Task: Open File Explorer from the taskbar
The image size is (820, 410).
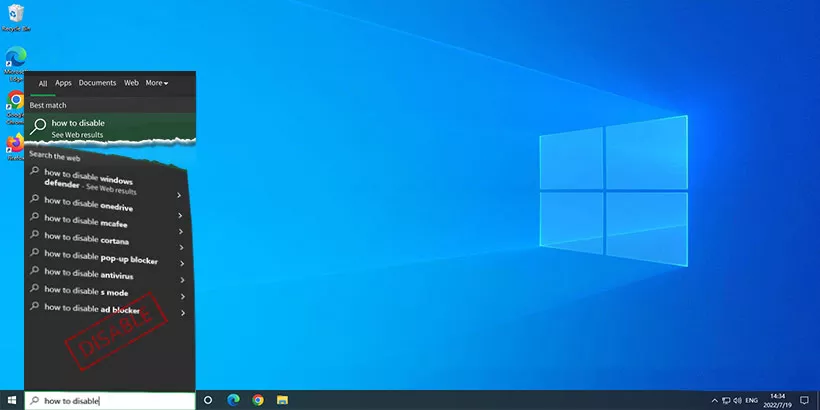Action: click(x=282, y=400)
